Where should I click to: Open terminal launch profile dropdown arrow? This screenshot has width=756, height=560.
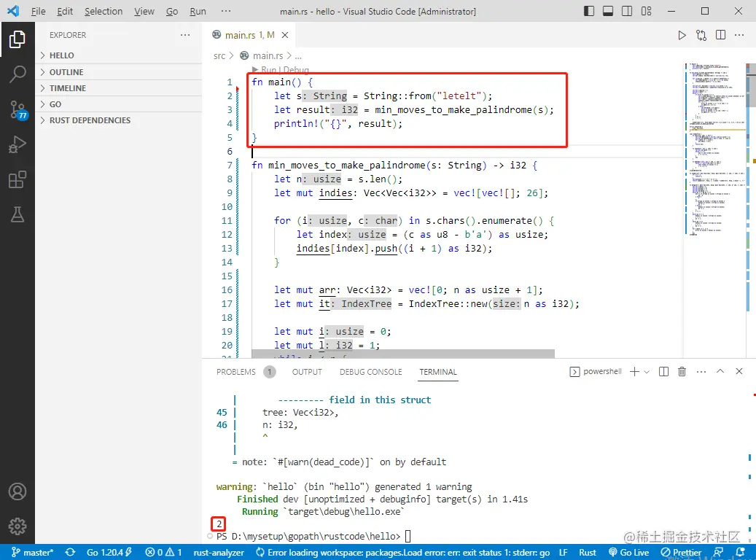click(647, 372)
